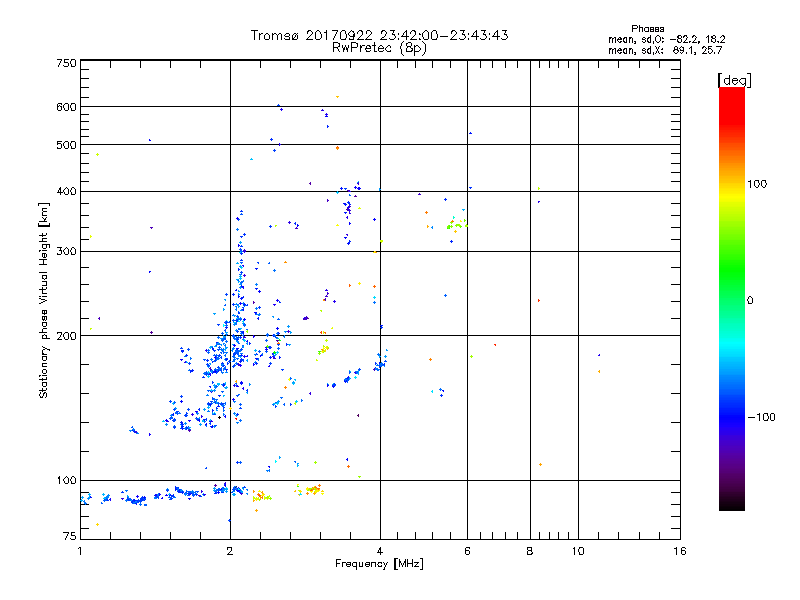This screenshot has width=800, height=600.
Task: Click the colorbar '0' tick label
Action: (749, 300)
